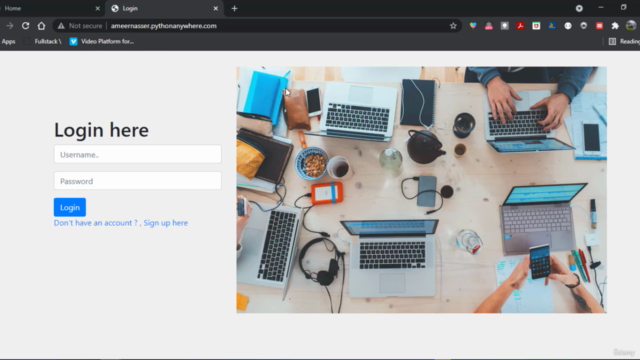
Task: Open the Extensions puzzle piece icon
Action: coord(615,26)
